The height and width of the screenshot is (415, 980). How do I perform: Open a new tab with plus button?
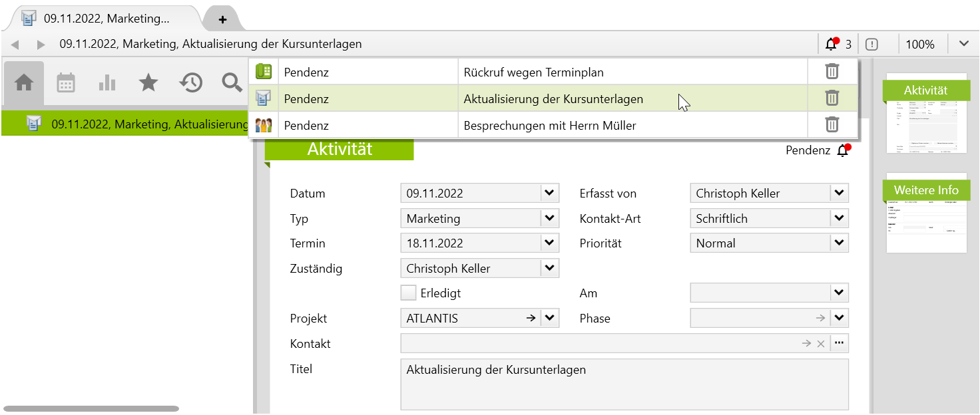222,19
